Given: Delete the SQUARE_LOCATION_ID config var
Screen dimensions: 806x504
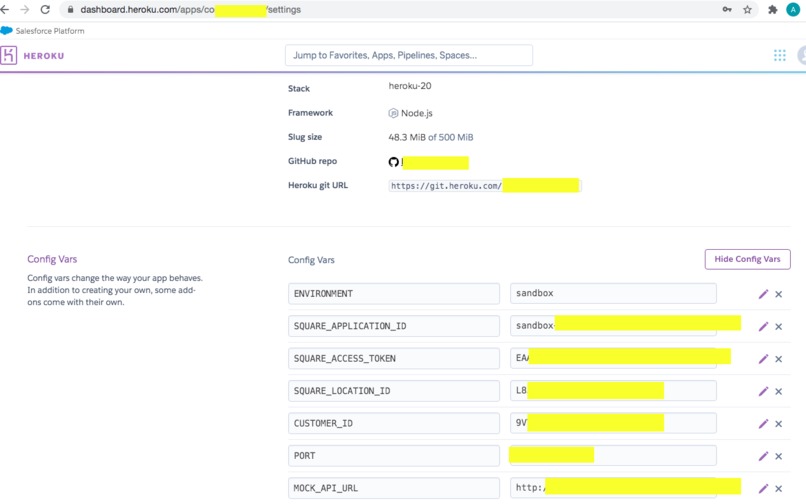Looking at the screenshot, I should click(779, 391).
